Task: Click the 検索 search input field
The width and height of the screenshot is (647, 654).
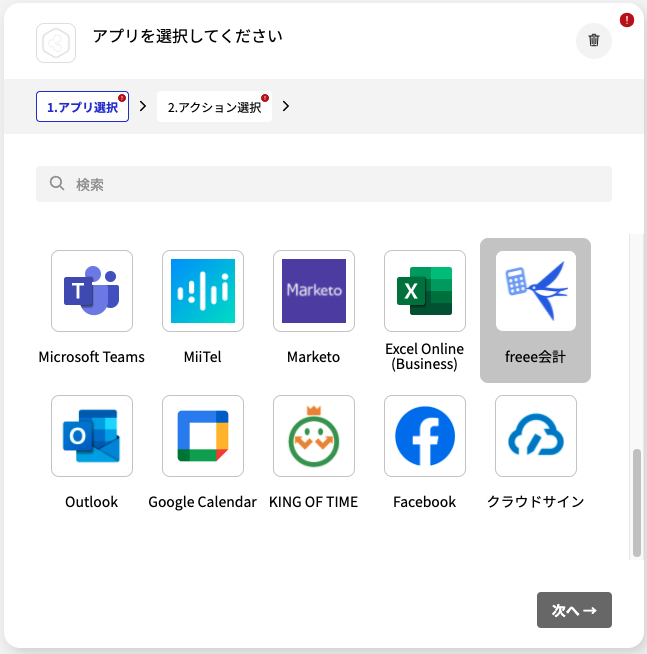Action: (324, 184)
